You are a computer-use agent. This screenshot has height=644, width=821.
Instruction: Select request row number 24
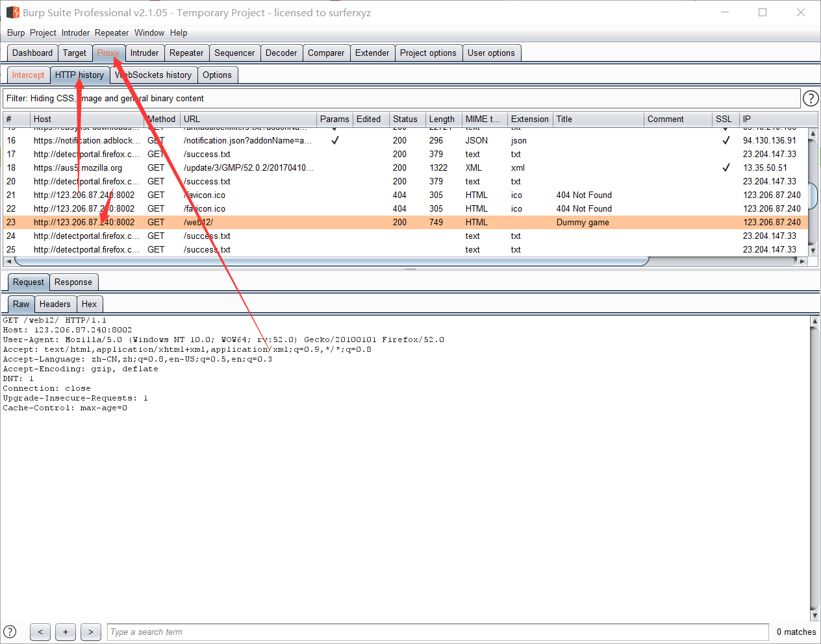406,236
